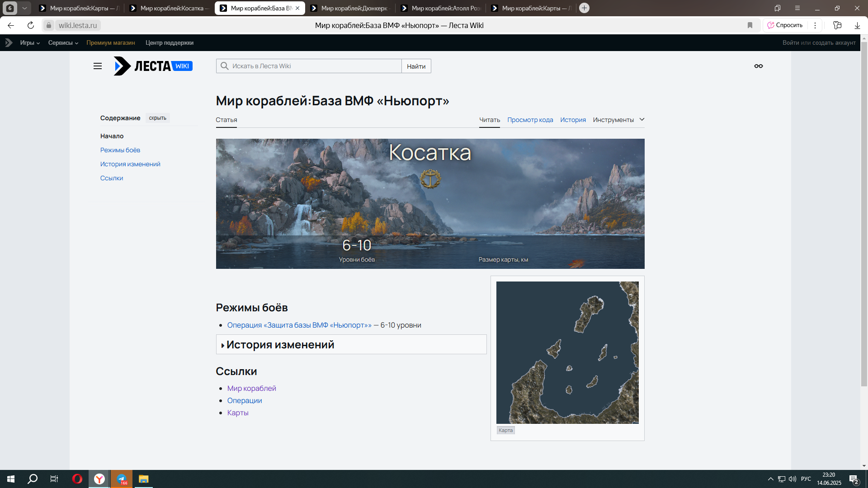Open the Карты link under Ссылки

click(x=238, y=413)
